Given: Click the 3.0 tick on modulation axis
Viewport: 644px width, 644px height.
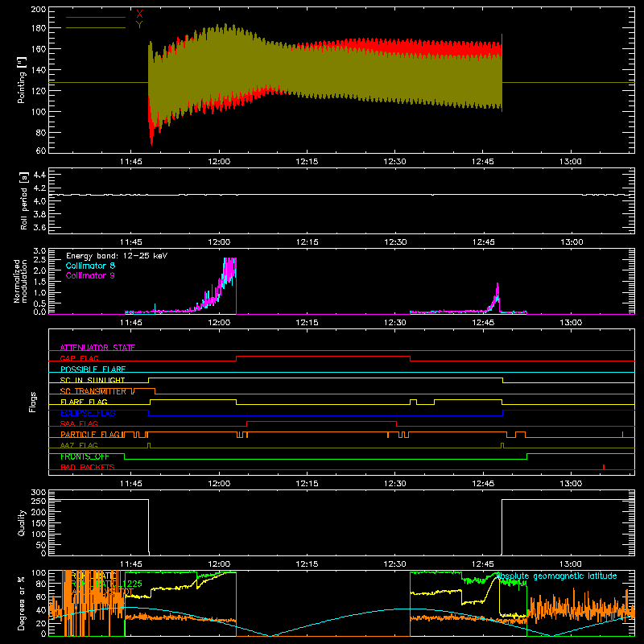Looking at the screenshot, I should [39, 250].
